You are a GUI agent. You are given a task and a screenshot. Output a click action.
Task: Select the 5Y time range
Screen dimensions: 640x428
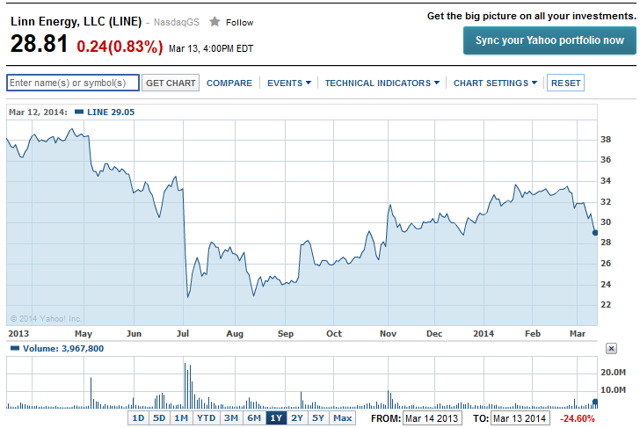(x=318, y=418)
